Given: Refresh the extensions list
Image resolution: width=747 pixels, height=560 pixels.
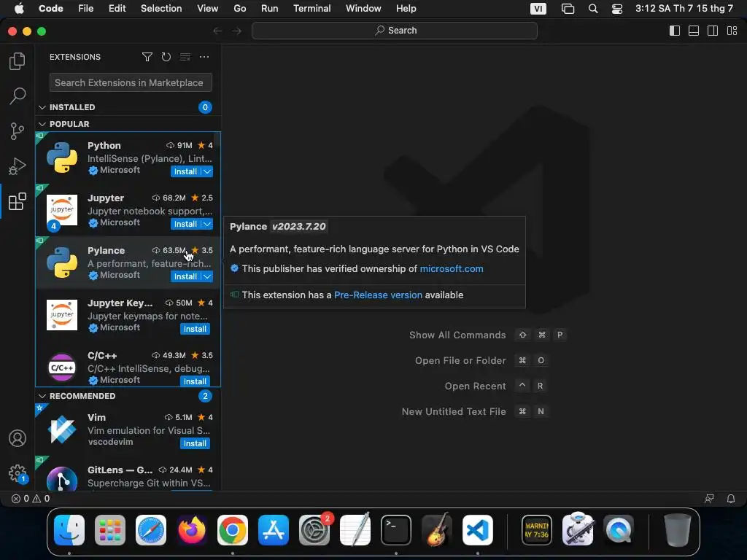Looking at the screenshot, I should (166, 57).
